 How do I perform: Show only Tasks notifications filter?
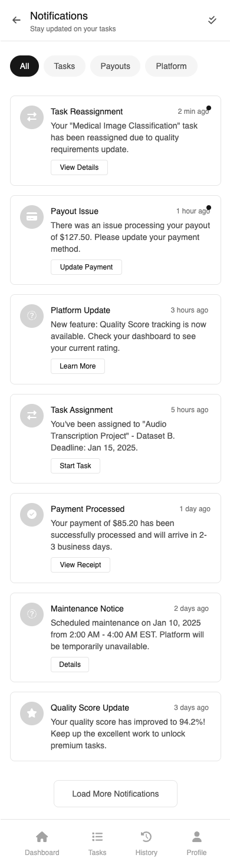tap(64, 66)
